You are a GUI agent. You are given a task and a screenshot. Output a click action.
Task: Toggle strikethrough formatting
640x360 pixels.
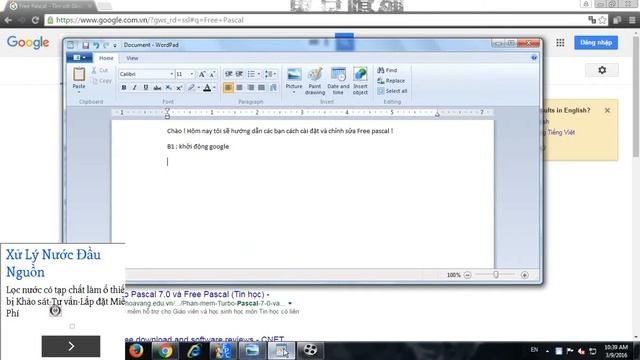(x=157, y=87)
